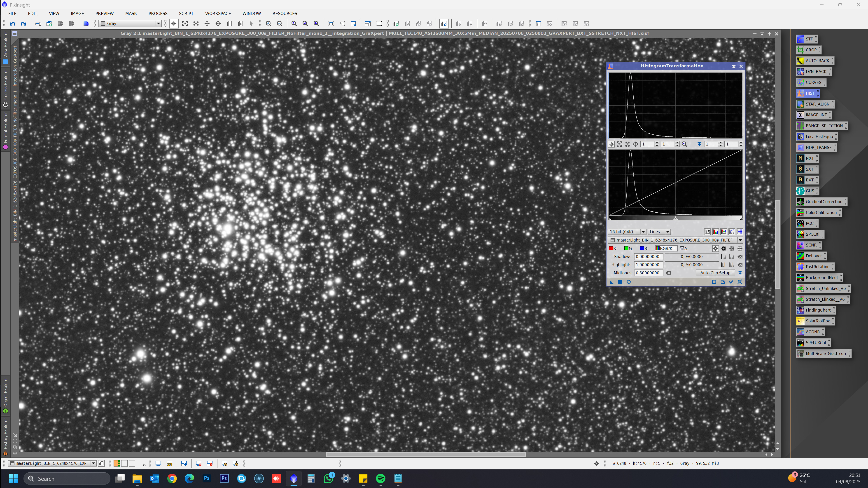Screen dimensions: 868x488
Task: Open the Gray channel selector dropdown
Action: coord(158,23)
